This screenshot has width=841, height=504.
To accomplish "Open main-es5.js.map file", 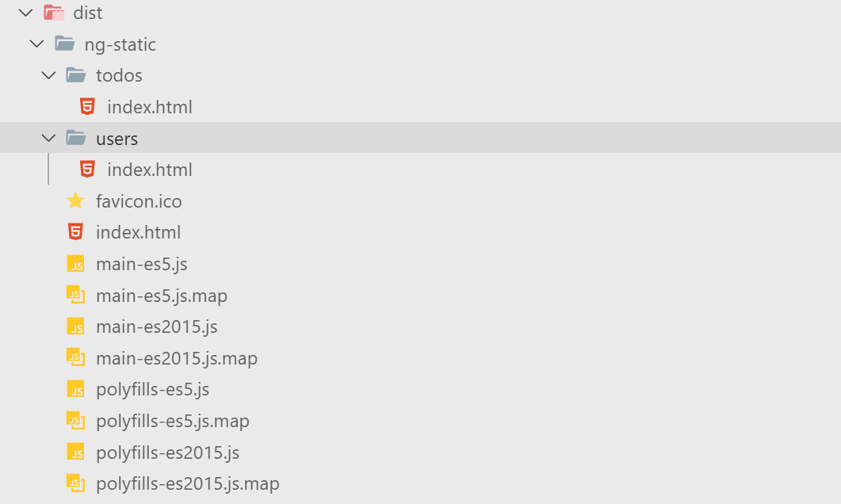I will (x=162, y=296).
